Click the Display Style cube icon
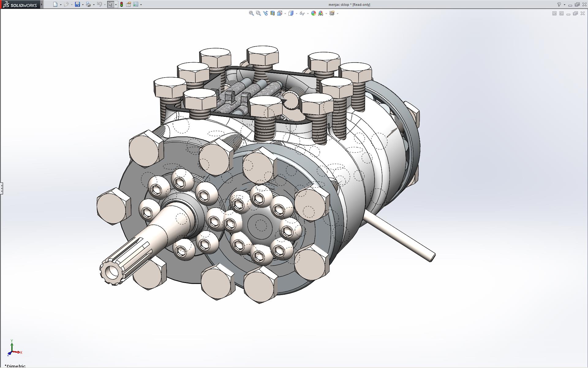 (x=291, y=13)
